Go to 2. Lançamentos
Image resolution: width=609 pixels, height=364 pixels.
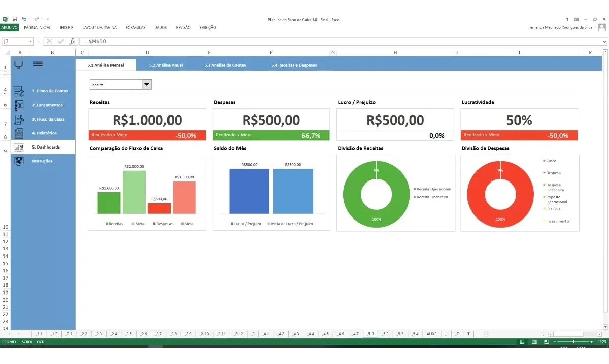click(47, 105)
